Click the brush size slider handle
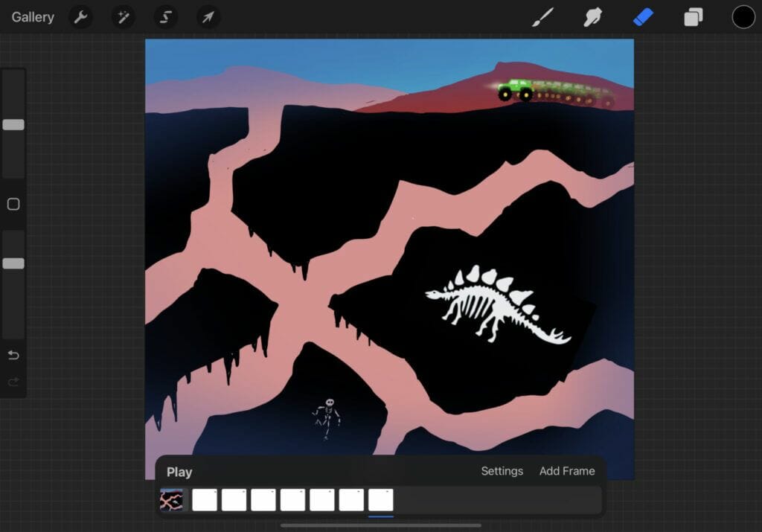This screenshot has height=532, width=762. pyautogui.click(x=13, y=125)
